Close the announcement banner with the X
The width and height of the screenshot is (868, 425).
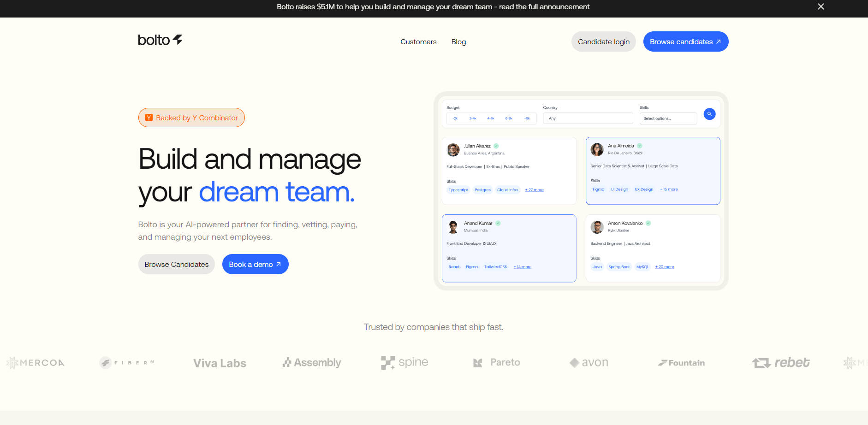tap(820, 6)
